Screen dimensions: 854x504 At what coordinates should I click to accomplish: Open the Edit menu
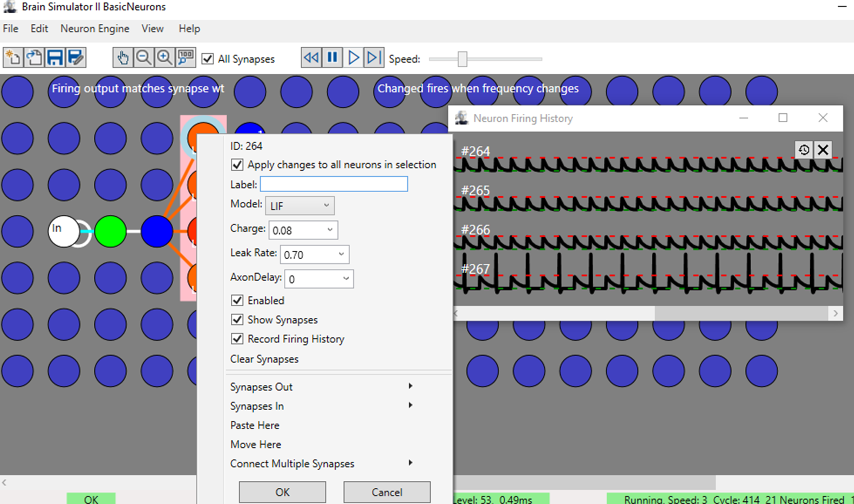coord(39,29)
